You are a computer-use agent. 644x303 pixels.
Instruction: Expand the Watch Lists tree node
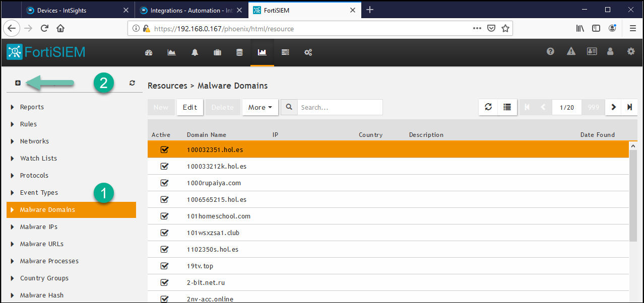click(x=13, y=159)
